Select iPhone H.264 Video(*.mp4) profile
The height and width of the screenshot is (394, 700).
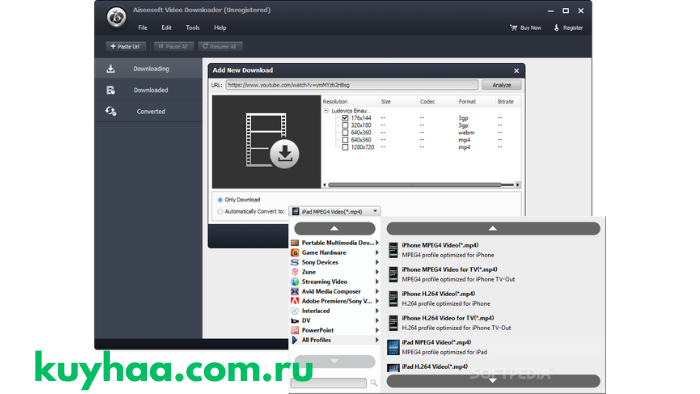(x=493, y=299)
